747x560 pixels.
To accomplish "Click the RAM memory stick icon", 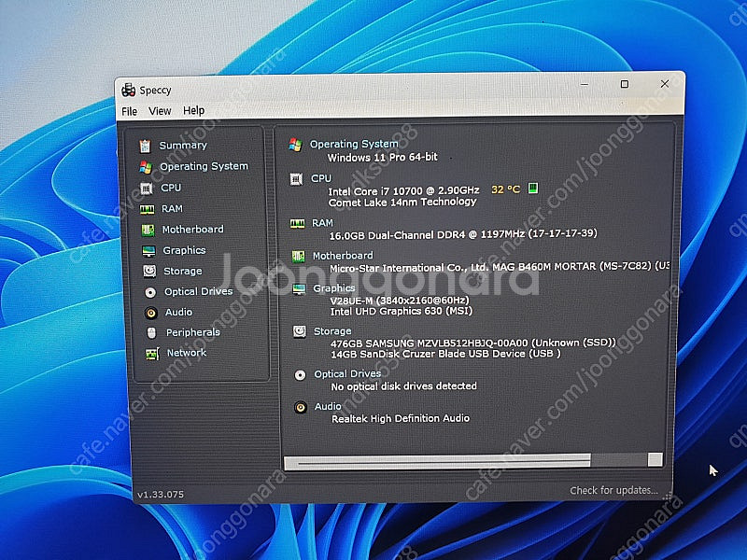I will 147,209.
